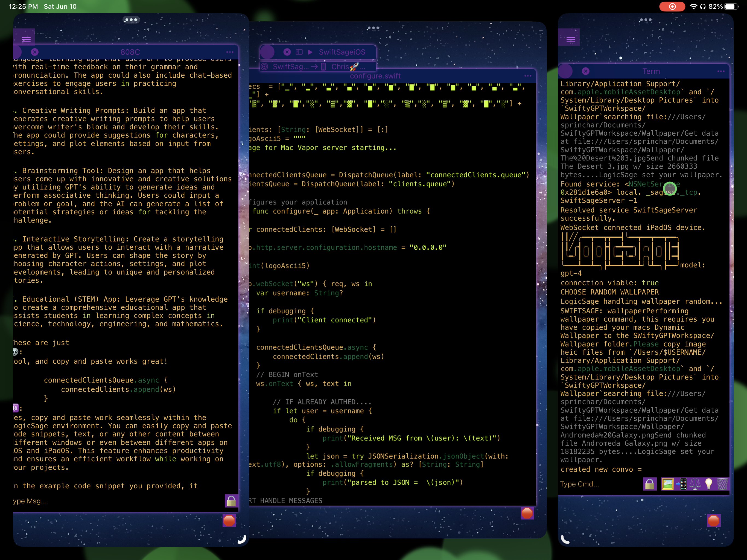Tap multitasking dots above Term window
The height and width of the screenshot is (560, 747).
[645, 20]
